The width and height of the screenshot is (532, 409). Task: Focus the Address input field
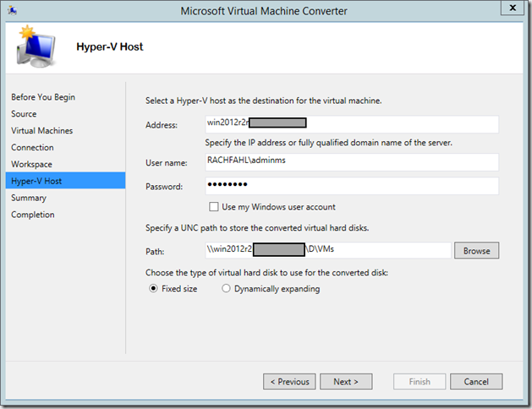coord(352,124)
